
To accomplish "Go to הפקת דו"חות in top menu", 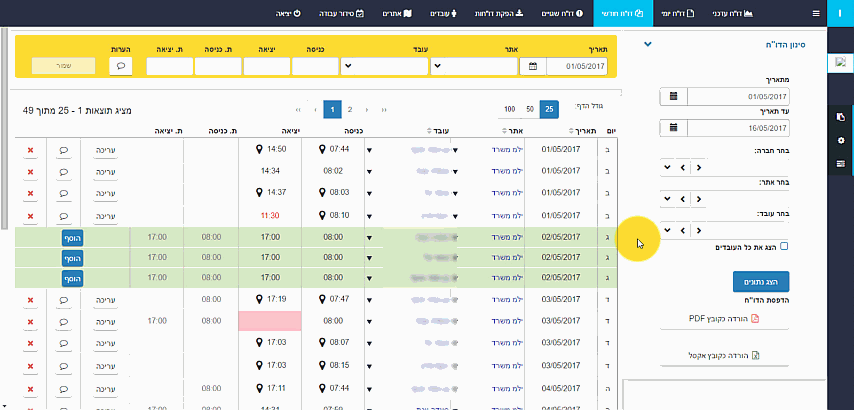I will pyautogui.click(x=499, y=13).
